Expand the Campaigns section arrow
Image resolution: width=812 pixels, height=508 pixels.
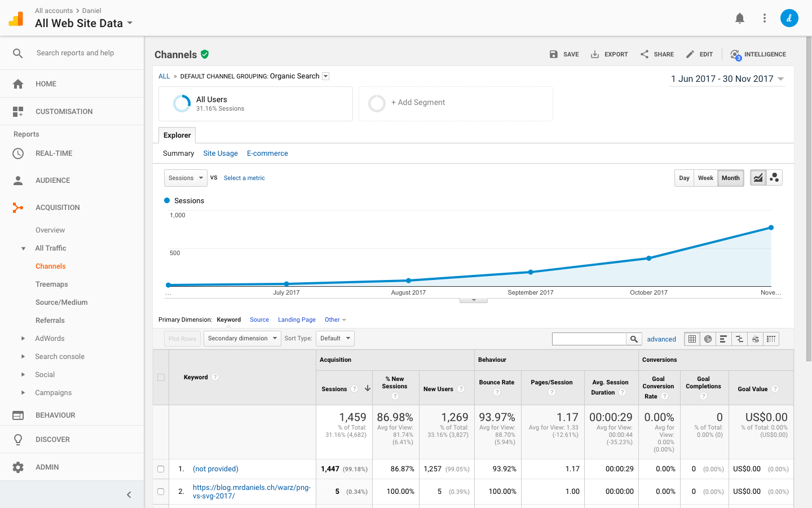click(23, 393)
